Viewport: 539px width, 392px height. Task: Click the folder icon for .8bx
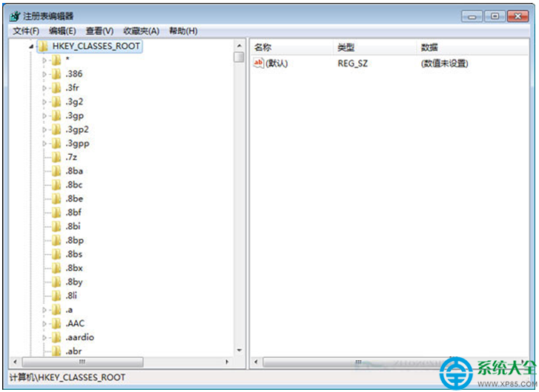[x=56, y=268]
